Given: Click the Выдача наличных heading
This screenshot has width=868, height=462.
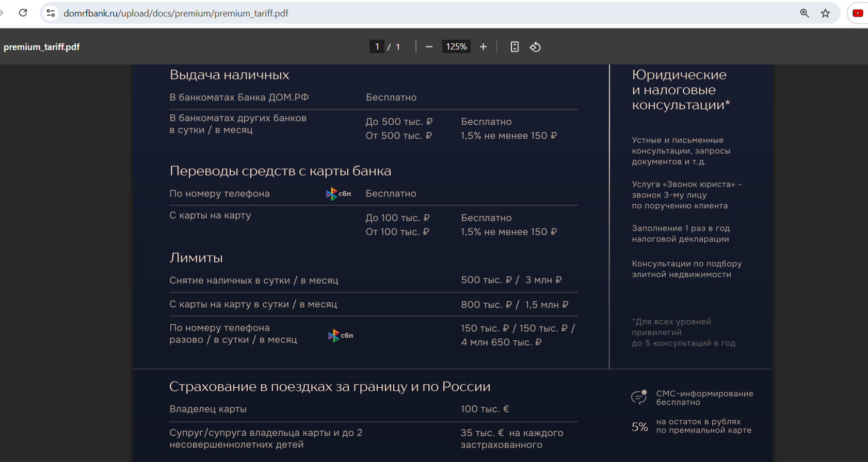Looking at the screenshot, I should point(229,75).
